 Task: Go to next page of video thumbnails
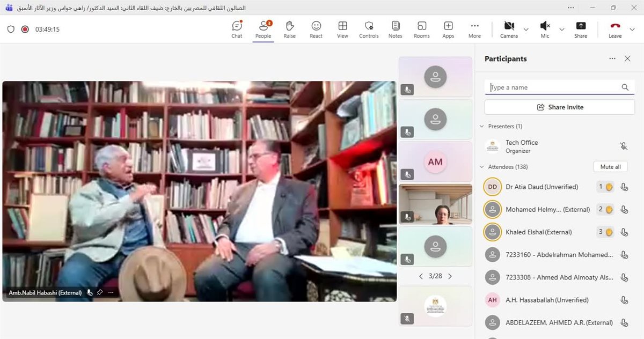tap(450, 276)
